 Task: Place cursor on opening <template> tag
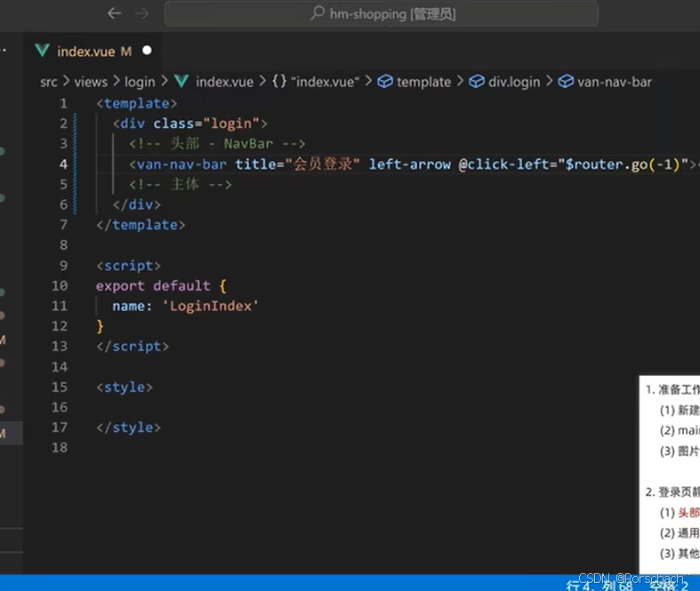[x=137, y=103]
